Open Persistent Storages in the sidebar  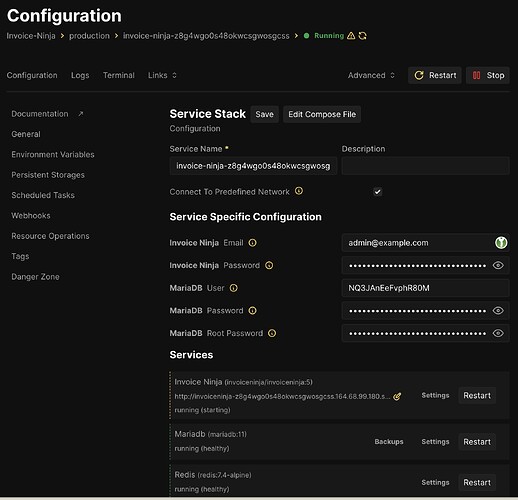pyautogui.click(x=48, y=175)
